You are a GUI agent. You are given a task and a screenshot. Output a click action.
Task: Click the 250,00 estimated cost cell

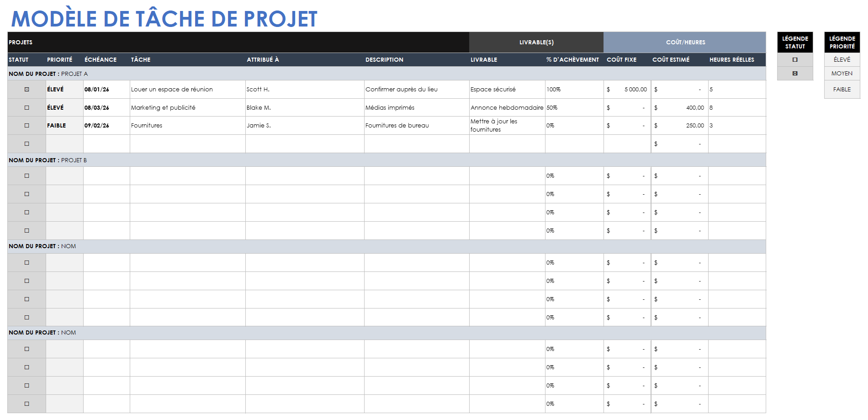(x=680, y=126)
